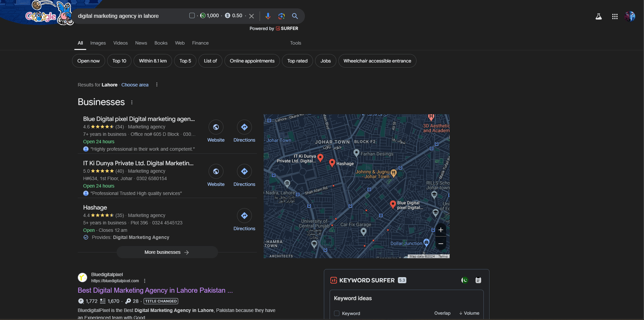Open Blue Digital pixel business listing title
The height and width of the screenshot is (320, 644).
pos(139,119)
